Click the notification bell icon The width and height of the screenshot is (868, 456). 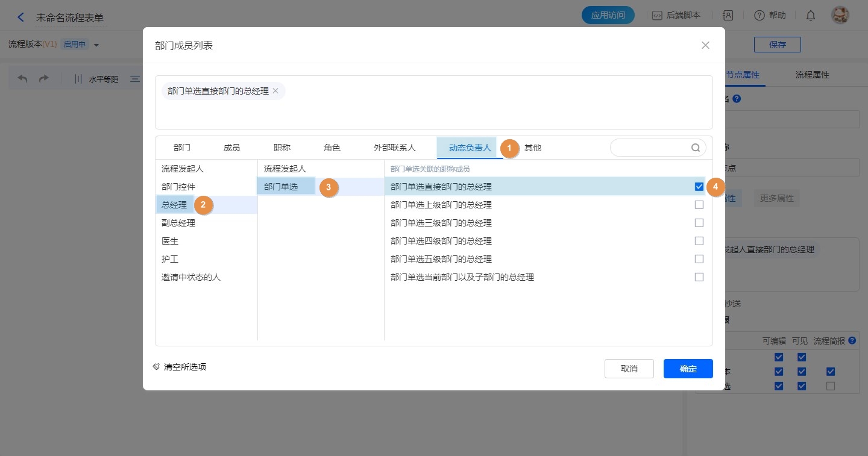[x=811, y=16]
